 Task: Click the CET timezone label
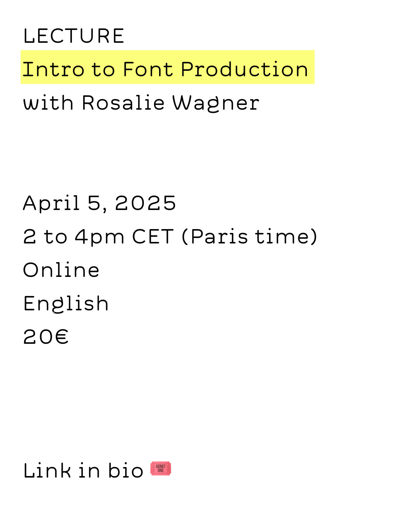point(153,236)
